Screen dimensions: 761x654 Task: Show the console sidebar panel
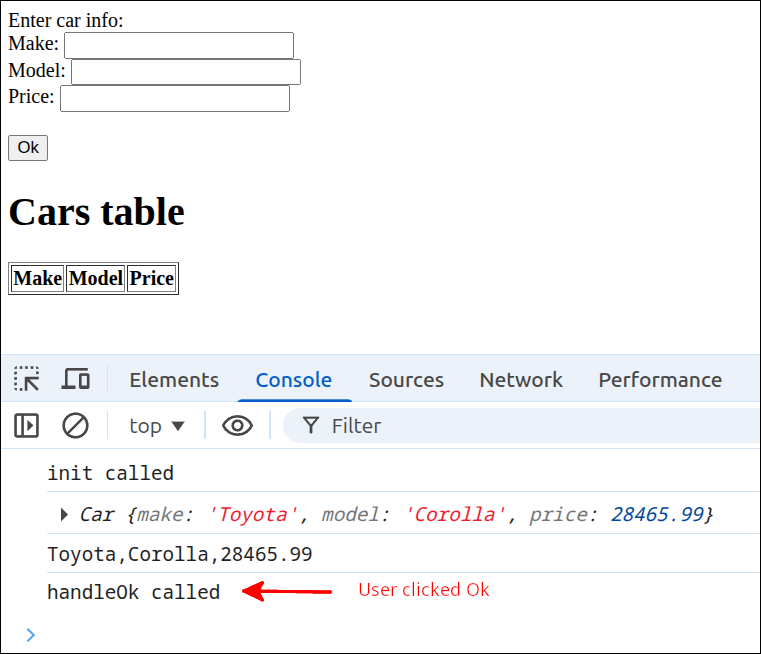[x=27, y=426]
